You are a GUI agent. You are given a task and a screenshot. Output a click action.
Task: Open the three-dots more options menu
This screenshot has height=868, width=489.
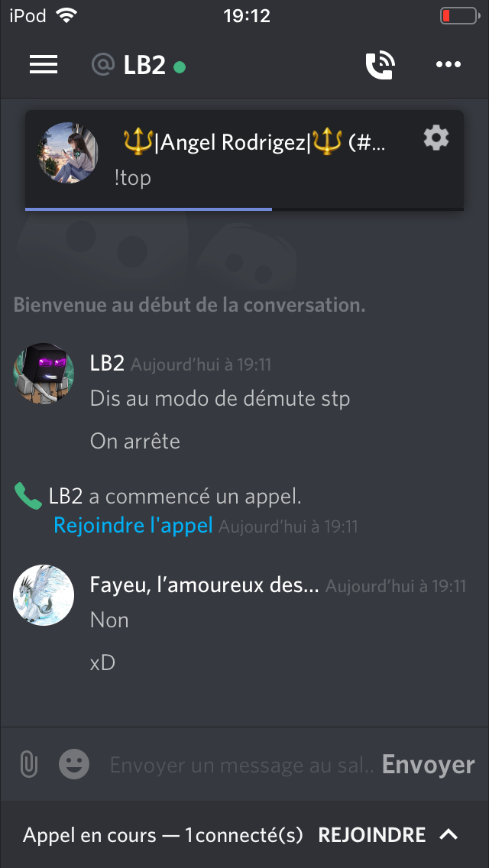(448, 65)
